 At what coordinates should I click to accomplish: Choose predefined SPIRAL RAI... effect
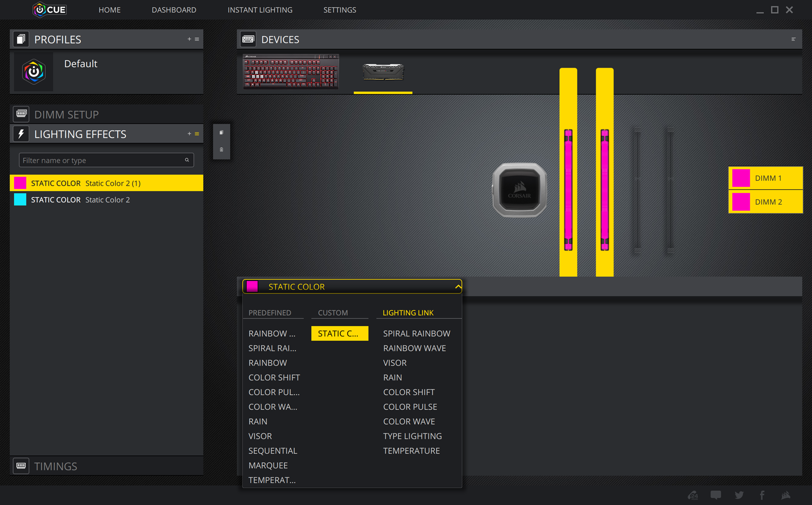pyautogui.click(x=272, y=348)
